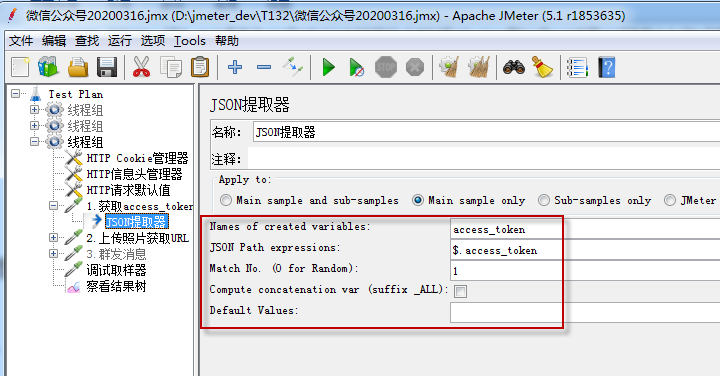The width and height of the screenshot is (720, 376).
Task: Open the 运行 menu
Action: (120, 41)
